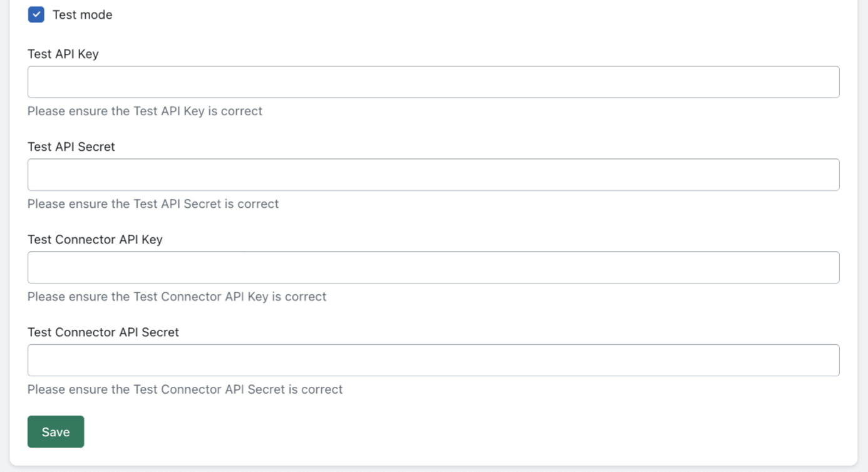The width and height of the screenshot is (868, 472).
Task: Click the gray strip below the settings card
Action: click(x=433, y=469)
